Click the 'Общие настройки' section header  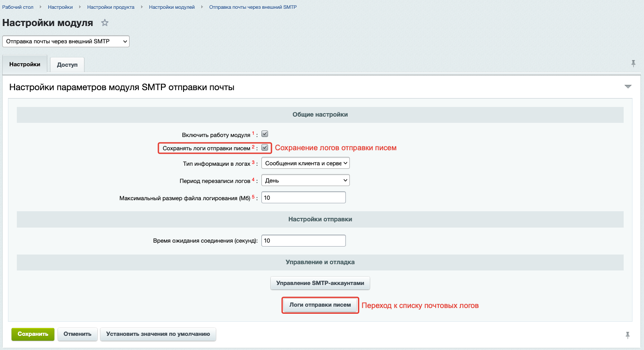tap(320, 114)
